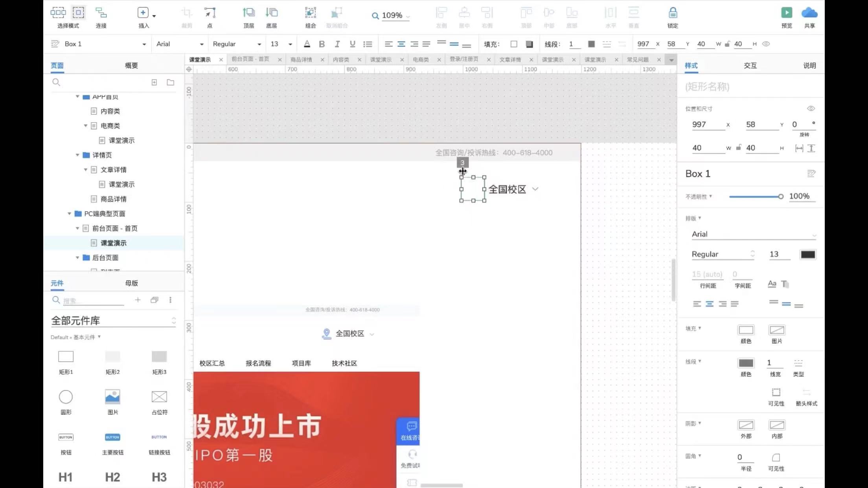
Task: Select the Connect (连接) tool
Action: click(x=101, y=13)
